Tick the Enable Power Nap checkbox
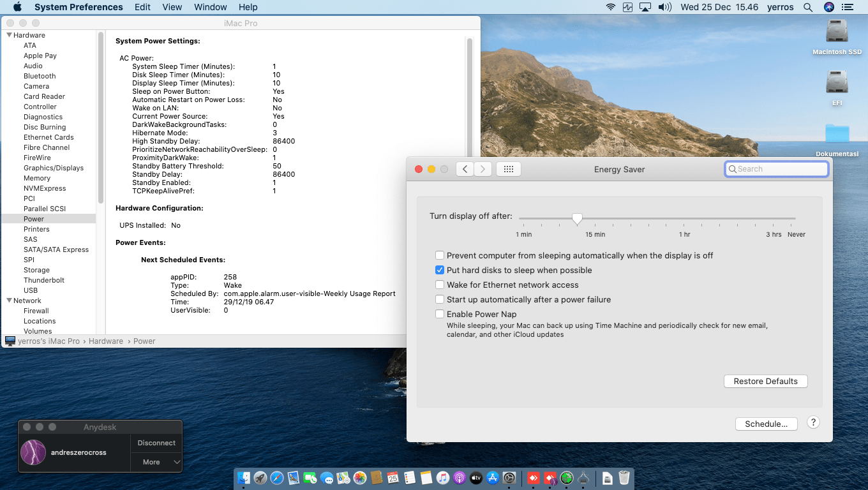 (440, 314)
